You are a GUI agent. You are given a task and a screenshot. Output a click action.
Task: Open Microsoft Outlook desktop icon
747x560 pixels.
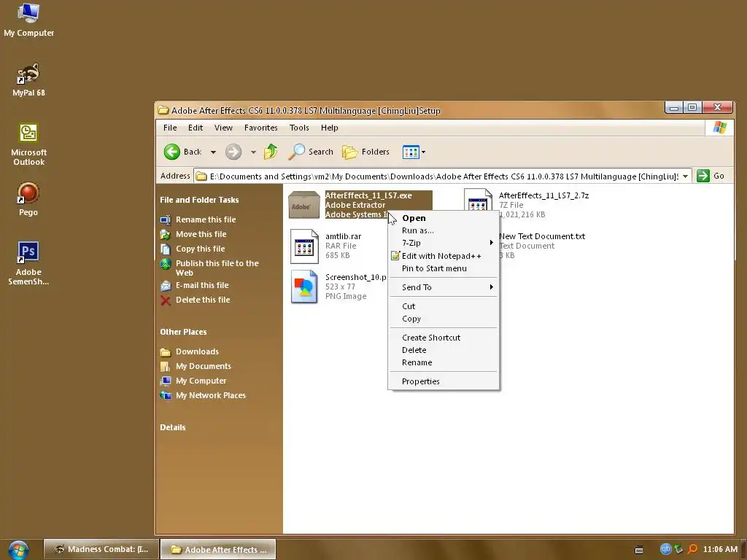click(x=28, y=144)
